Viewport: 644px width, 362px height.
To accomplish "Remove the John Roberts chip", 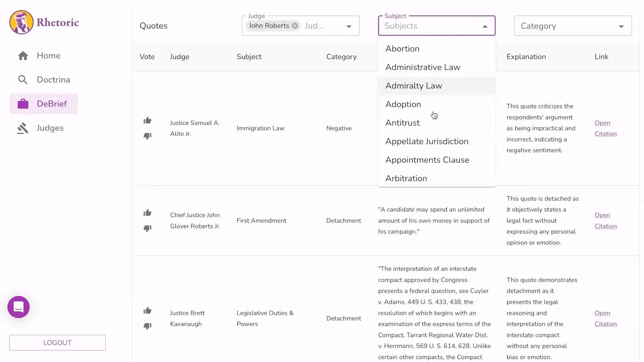I will pos(295,26).
